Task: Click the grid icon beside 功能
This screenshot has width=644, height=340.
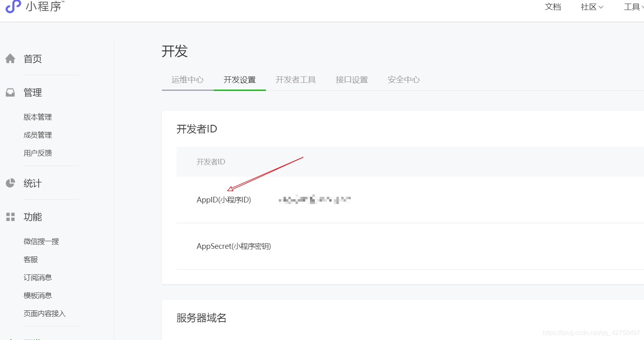Action: click(x=10, y=217)
